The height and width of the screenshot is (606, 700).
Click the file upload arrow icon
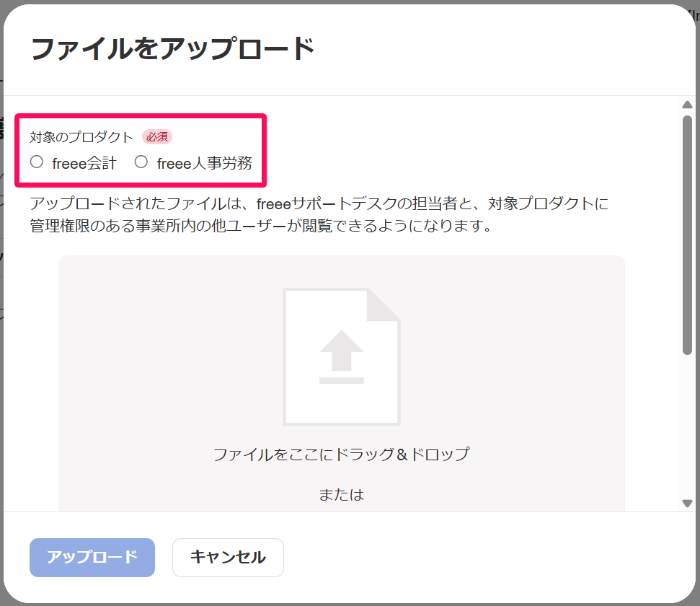(x=342, y=356)
